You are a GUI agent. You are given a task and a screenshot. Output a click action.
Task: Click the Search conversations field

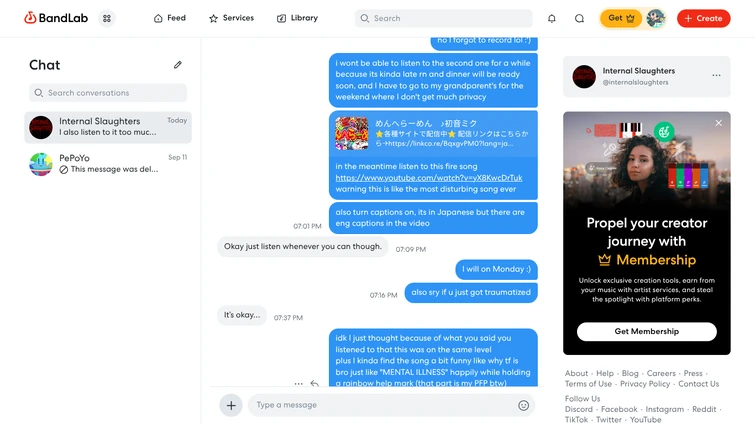point(108,93)
